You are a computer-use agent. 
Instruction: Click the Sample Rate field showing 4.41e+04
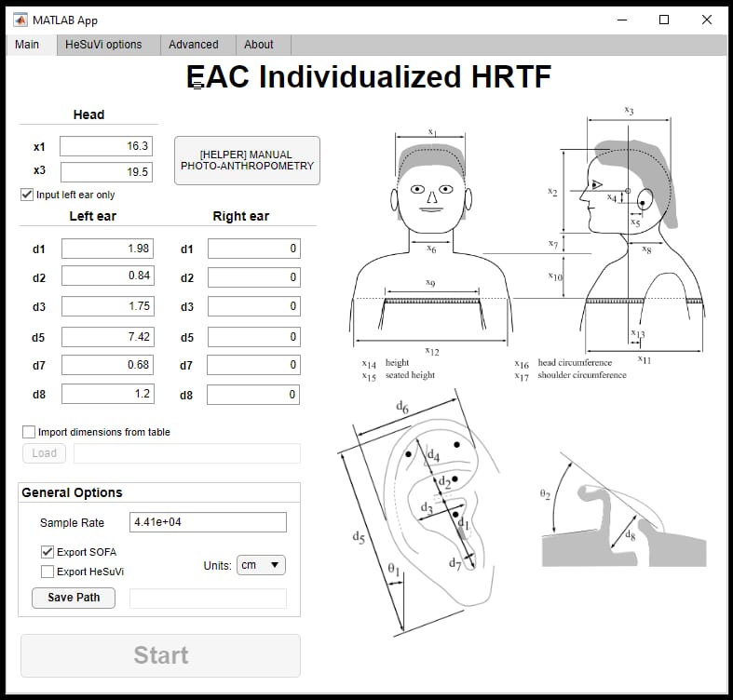coord(208,522)
